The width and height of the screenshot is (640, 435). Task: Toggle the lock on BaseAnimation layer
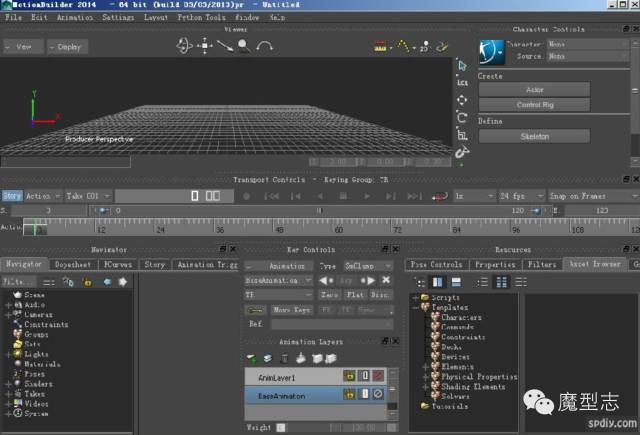349,394
